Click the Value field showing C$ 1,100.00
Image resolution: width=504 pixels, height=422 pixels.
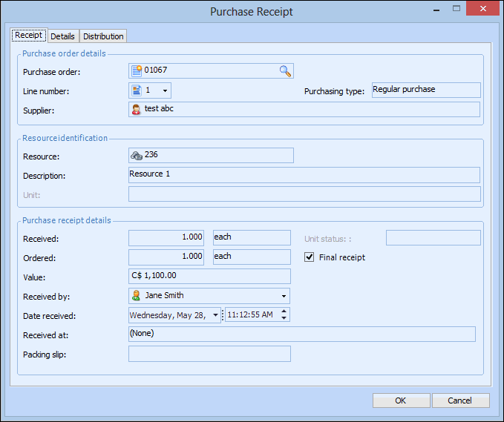pos(209,277)
